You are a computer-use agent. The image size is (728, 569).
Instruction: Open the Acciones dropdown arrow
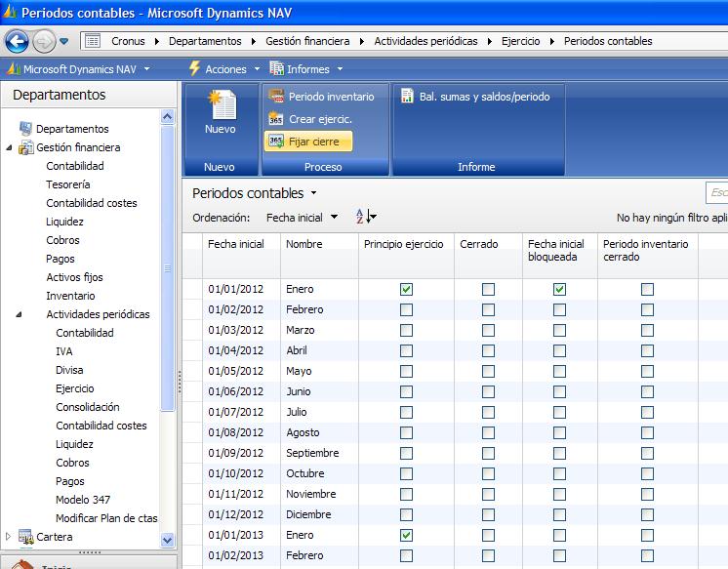[x=257, y=69]
